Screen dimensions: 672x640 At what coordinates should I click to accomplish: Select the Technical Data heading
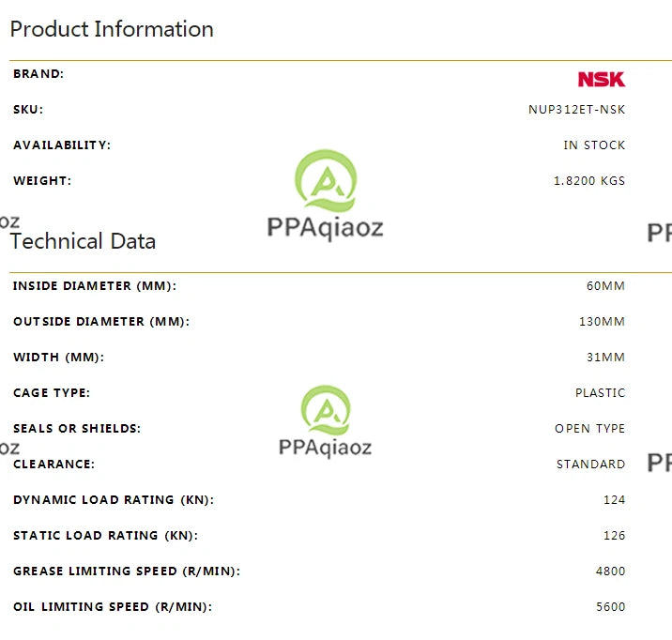coord(83,241)
